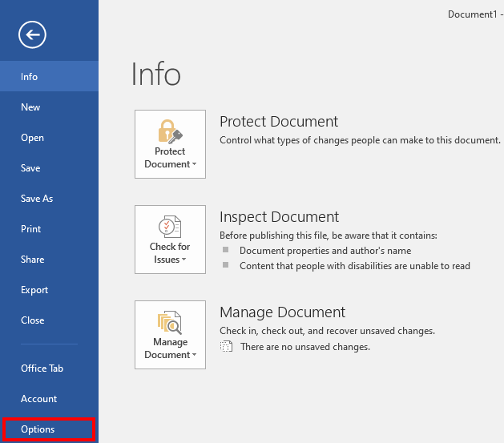Click the Document1 title text
This screenshot has width=504, height=443.
pyautogui.click(x=472, y=14)
